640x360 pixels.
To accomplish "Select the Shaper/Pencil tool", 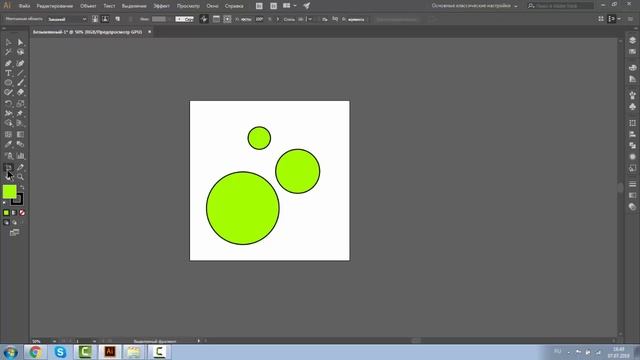I will tap(8, 93).
